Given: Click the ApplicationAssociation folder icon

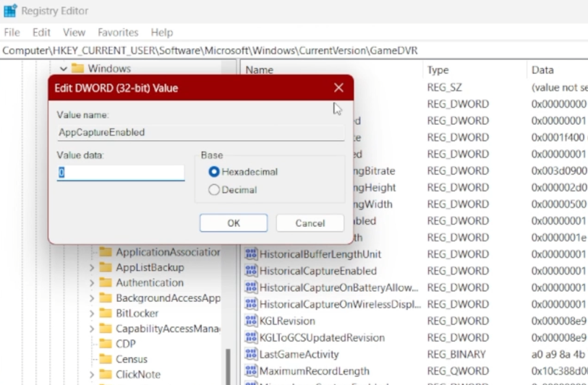Looking at the screenshot, I should pos(106,251).
